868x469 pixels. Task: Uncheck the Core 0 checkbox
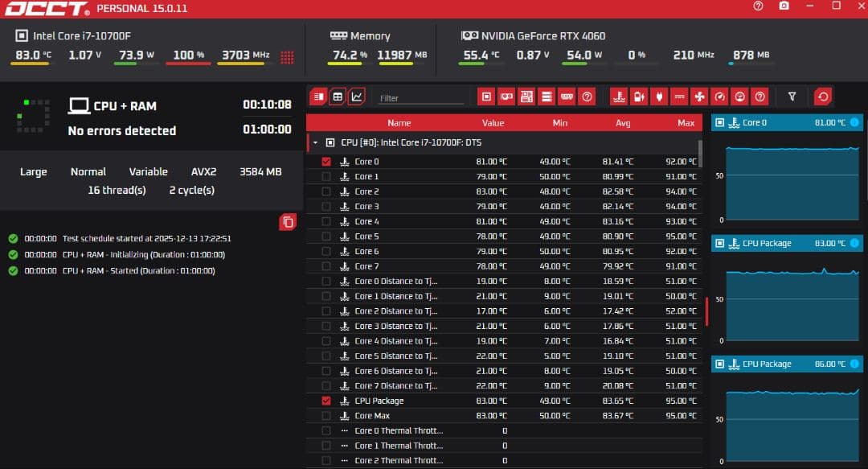pyautogui.click(x=326, y=162)
